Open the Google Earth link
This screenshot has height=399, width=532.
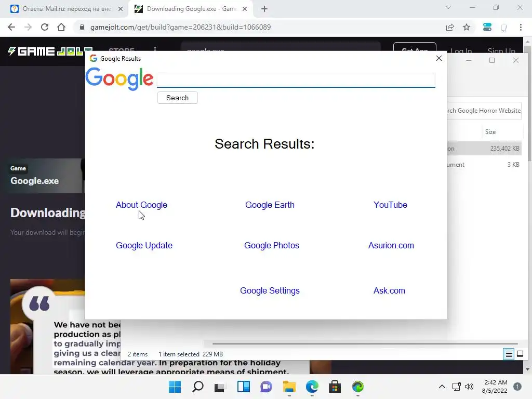pyautogui.click(x=270, y=205)
